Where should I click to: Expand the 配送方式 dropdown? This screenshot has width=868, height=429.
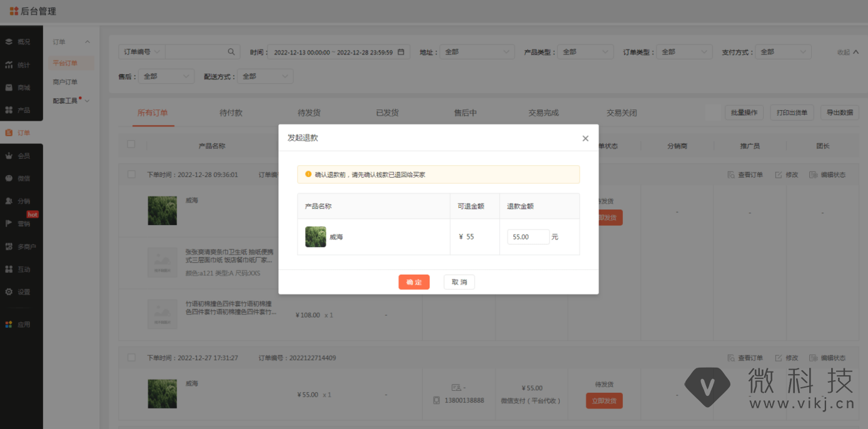(265, 76)
